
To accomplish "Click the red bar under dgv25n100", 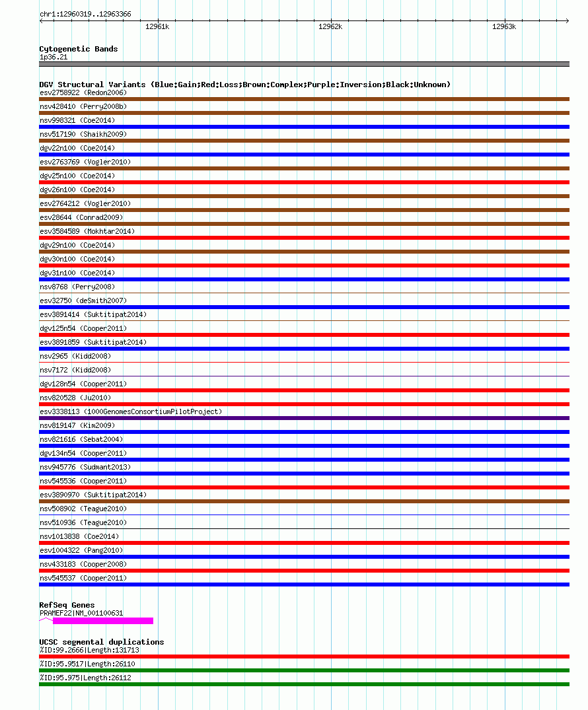I will (x=304, y=182).
